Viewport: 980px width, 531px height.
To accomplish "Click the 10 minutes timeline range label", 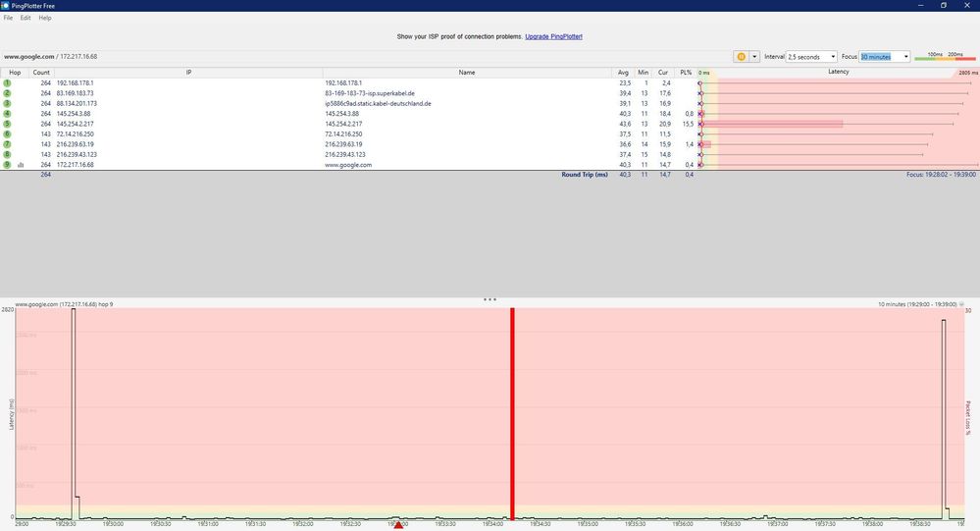I will (x=917, y=304).
